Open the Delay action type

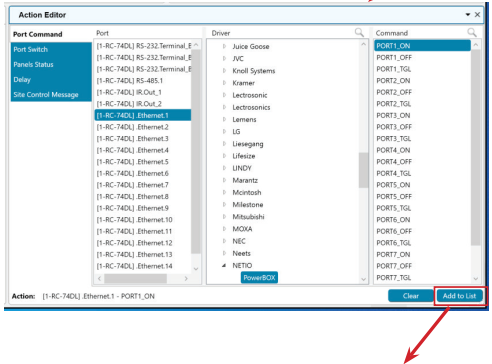pos(51,80)
